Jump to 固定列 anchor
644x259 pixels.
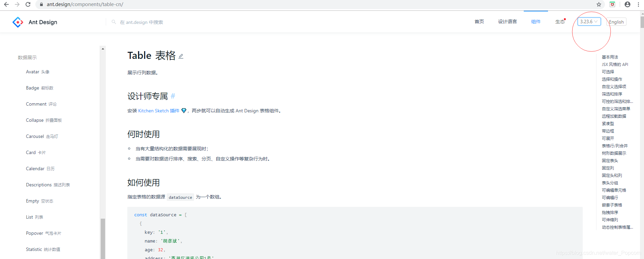[x=608, y=168]
